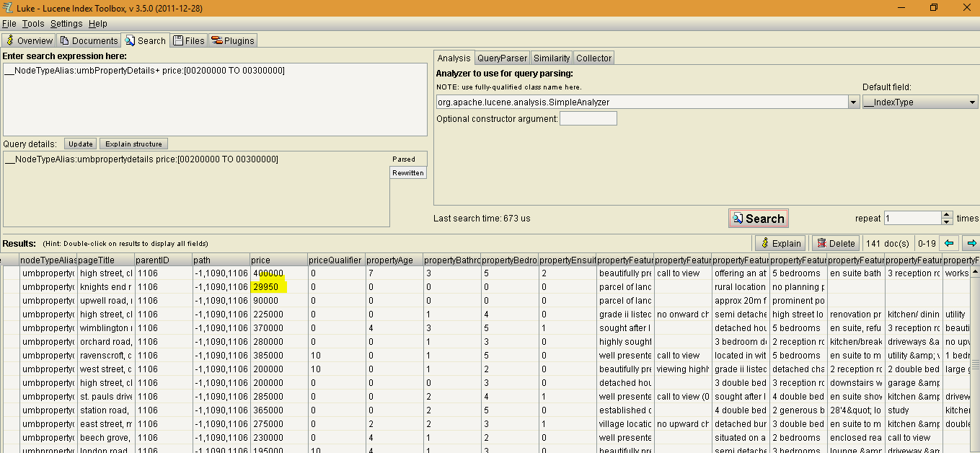
Task: Click the Explain structure button
Action: [x=133, y=144]
